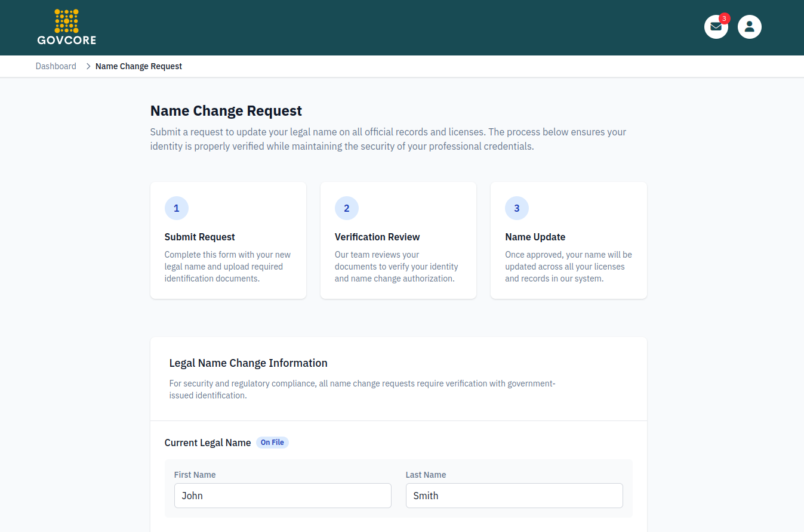The image size is (804, 532).
Task: Click step 1 number circle
Action: coord(177,208)
